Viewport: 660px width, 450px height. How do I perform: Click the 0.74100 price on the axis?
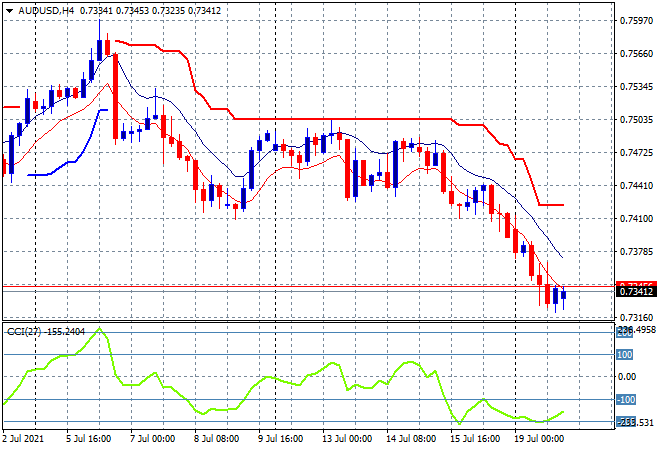[634, 218]
